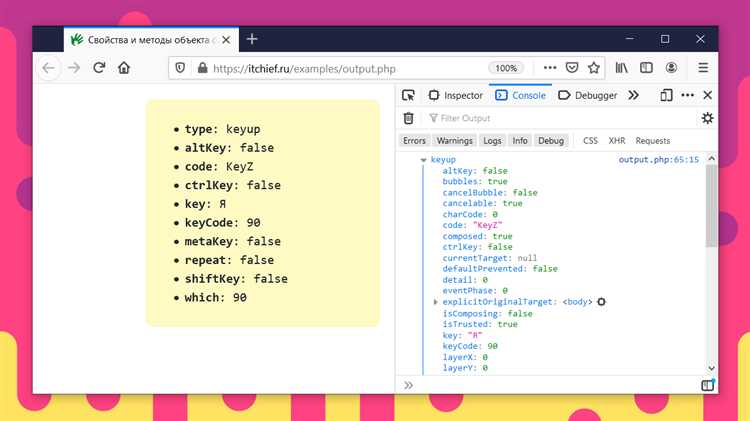Clear console output with trash icon

[x=408, y=118]
